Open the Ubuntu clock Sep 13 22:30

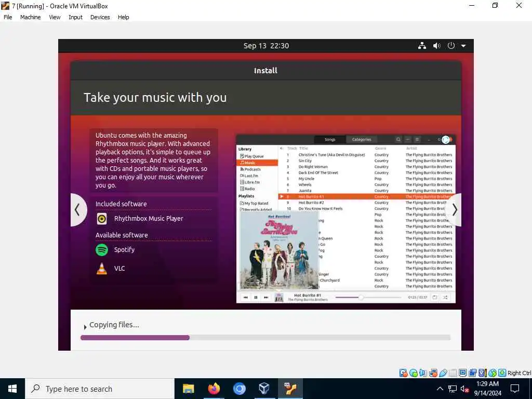click(266, 46)
